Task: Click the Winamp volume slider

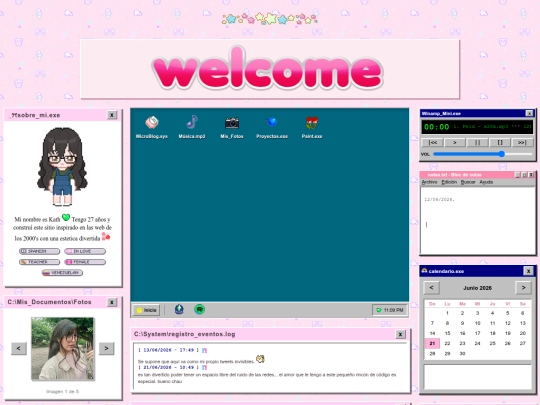Action: 483,154
